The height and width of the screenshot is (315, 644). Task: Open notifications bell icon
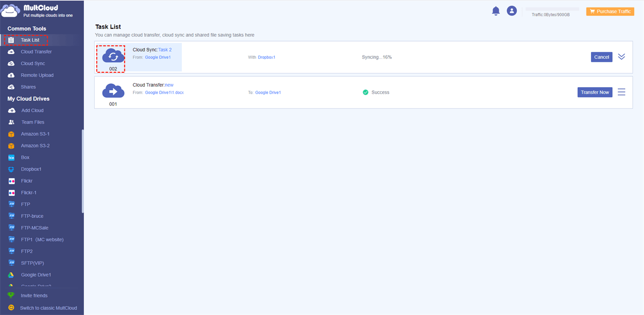click(496, 11)
